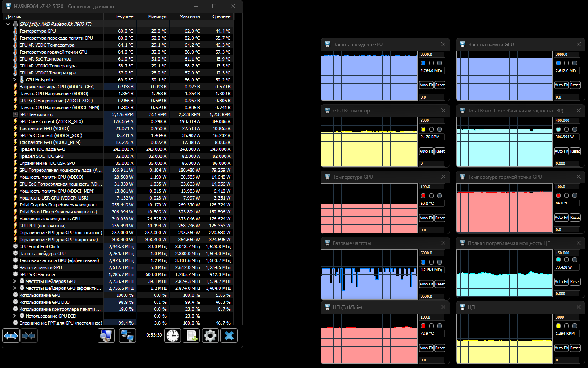This screenshot has height=368, width=588.
Task: Reset the timer using the clock icon
Action: (173, 336)
